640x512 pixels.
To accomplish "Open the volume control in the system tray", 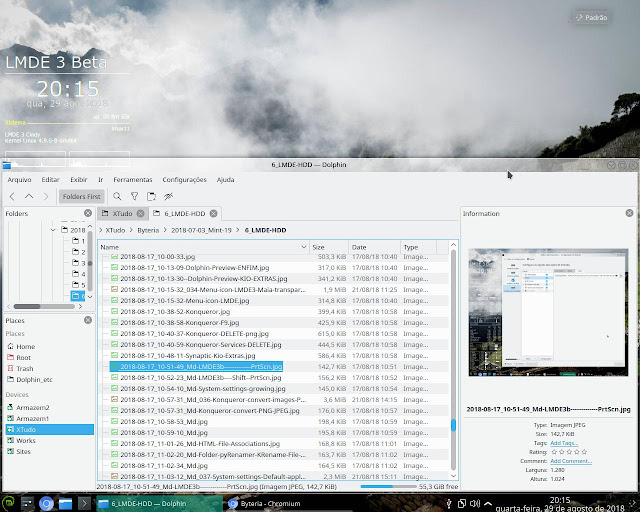I will (475, 503).
